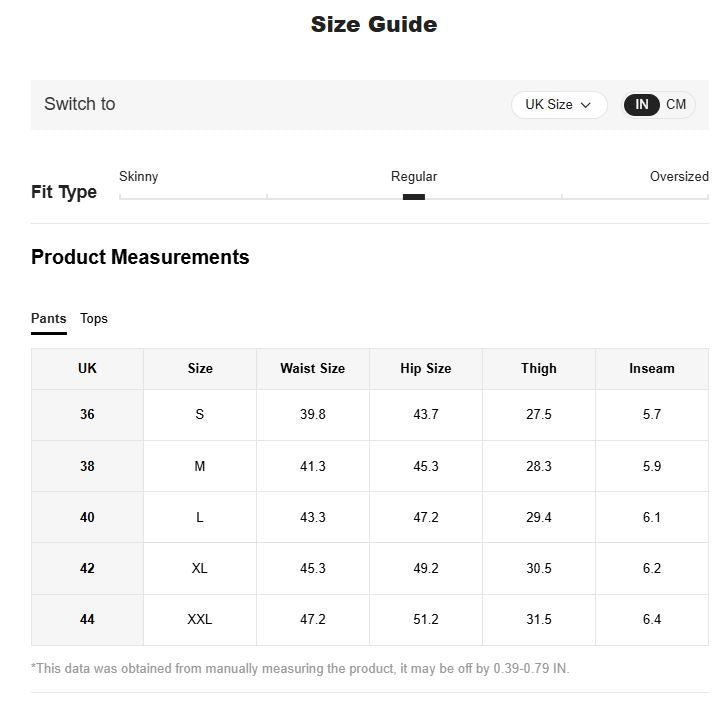Click the Thigh column header
The image size is (728, 703).
click(539, 369)
